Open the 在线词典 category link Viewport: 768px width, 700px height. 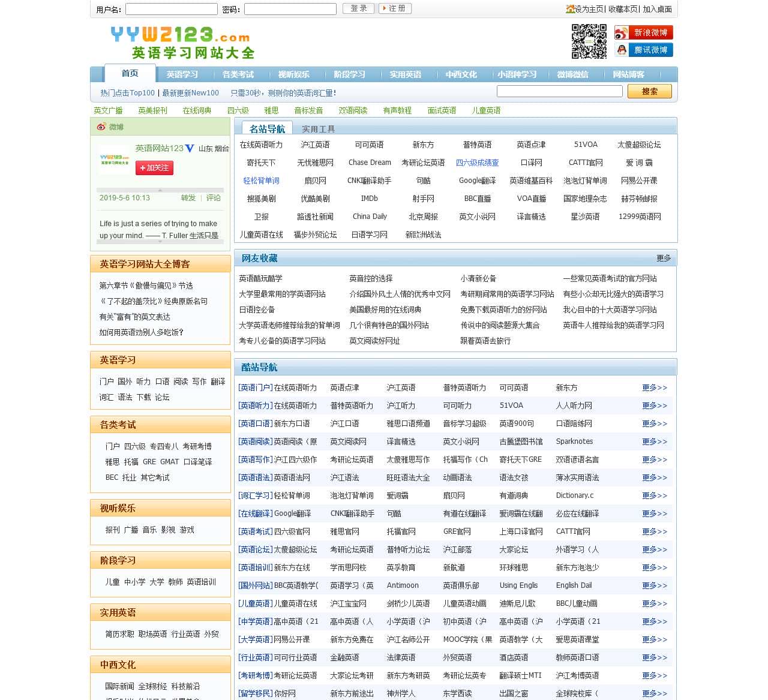click(197, 110)
